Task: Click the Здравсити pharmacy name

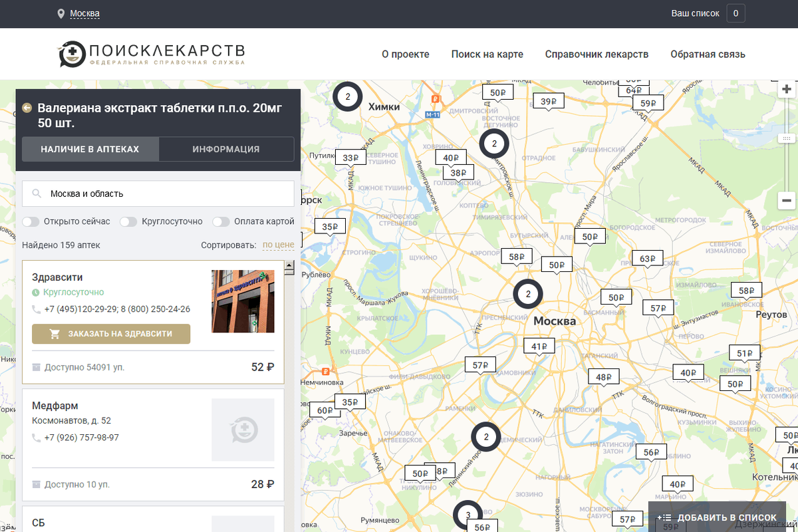Action: pos(57,277)
